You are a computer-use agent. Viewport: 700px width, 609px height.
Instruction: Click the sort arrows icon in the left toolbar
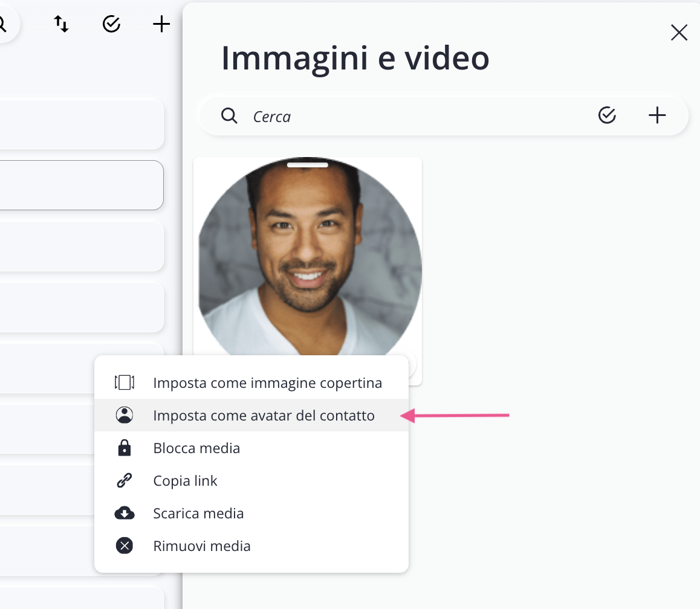click(x=61, y=24)
